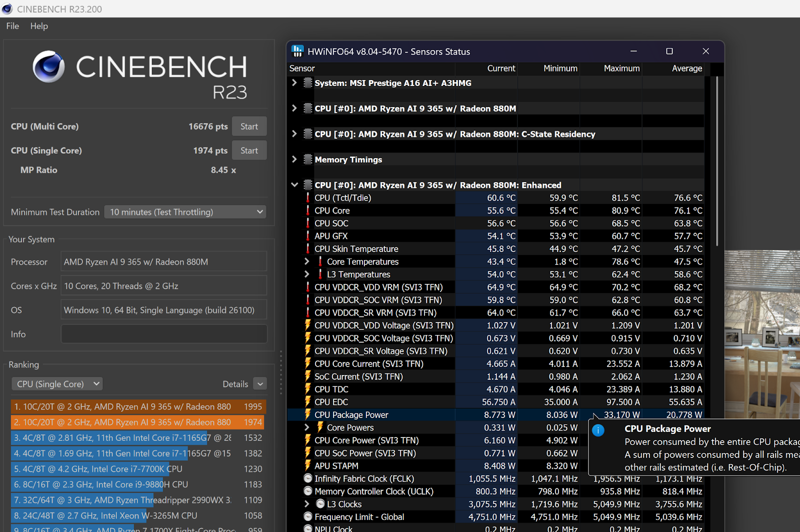Expand the C-State Residency sensor group
800x532 pixels.
click(x=294, y=133)
